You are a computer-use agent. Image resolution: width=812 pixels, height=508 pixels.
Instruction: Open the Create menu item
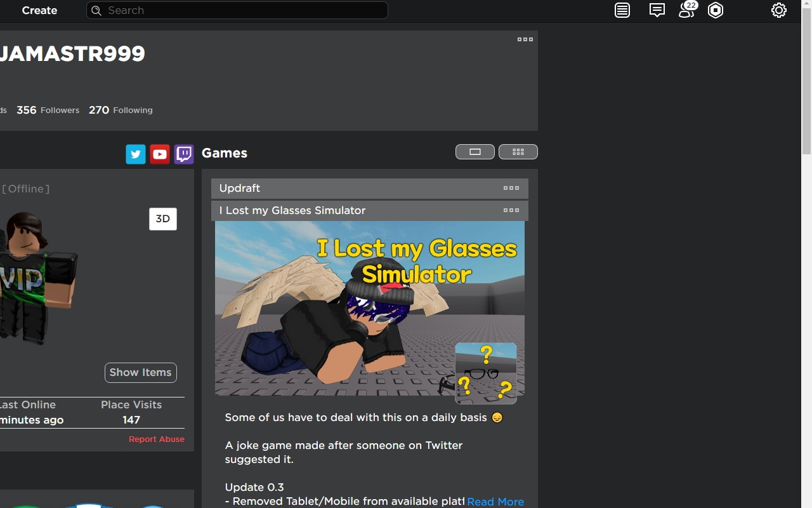(x=39, y=10)
